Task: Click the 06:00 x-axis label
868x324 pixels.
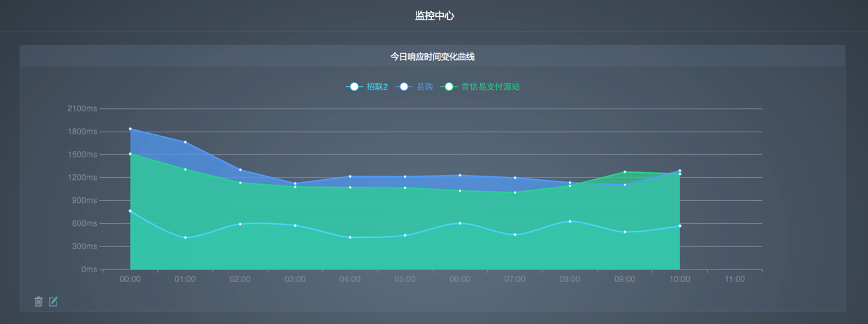Action: tap(460, 279)
